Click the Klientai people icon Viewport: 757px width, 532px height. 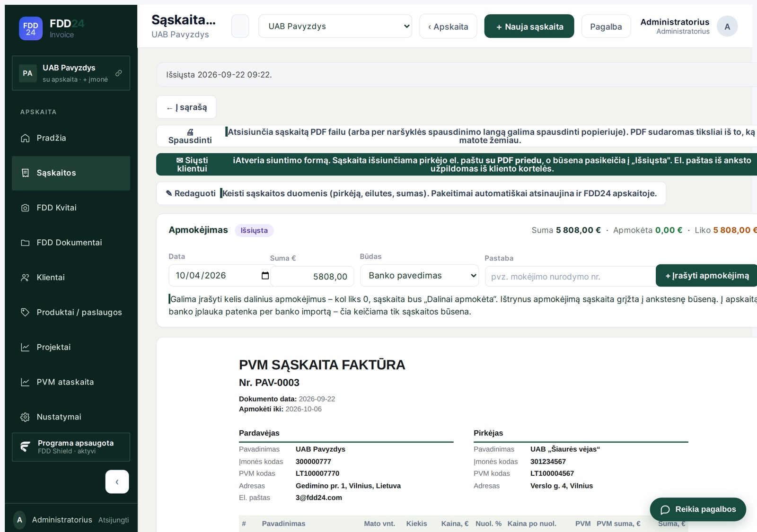tap(25, 278)
